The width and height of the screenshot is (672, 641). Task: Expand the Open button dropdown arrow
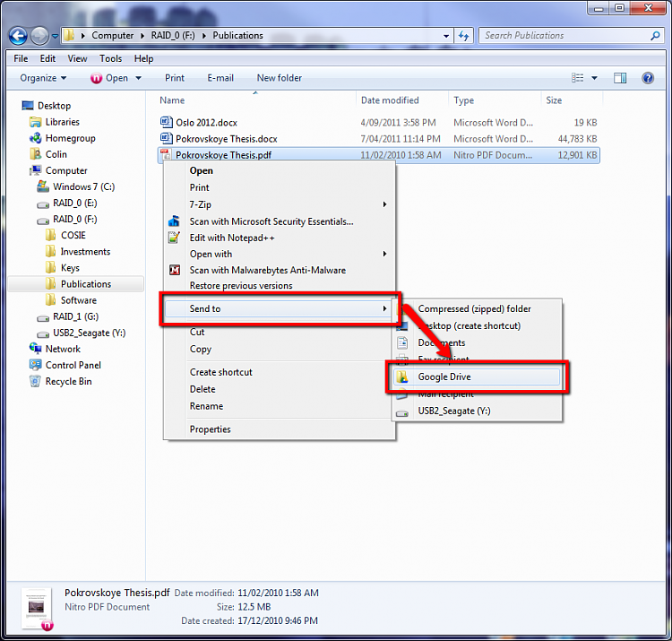click(138, 78)
